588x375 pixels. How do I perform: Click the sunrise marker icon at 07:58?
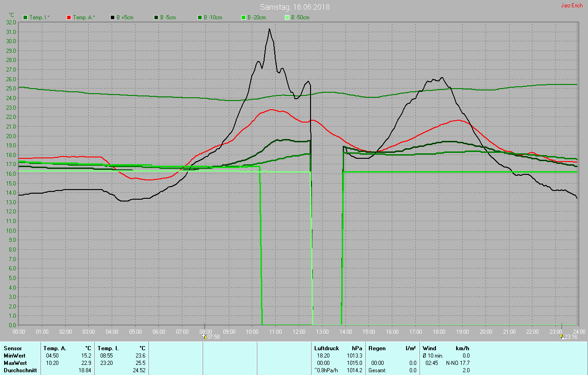click(204, 337)
